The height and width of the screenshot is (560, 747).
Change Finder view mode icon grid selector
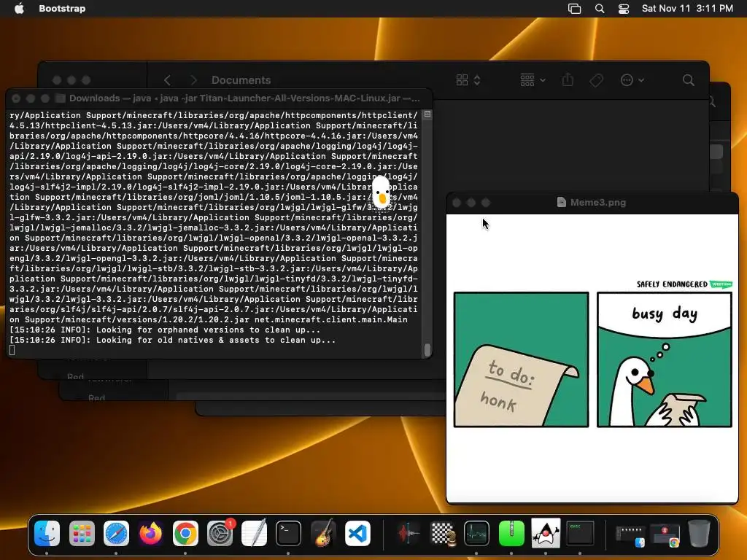coord(468,80)
